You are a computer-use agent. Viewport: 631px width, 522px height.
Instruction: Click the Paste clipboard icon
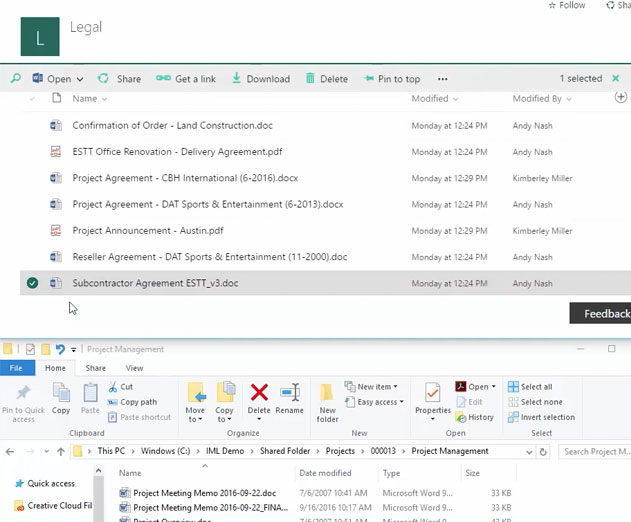tap(90, 392)
